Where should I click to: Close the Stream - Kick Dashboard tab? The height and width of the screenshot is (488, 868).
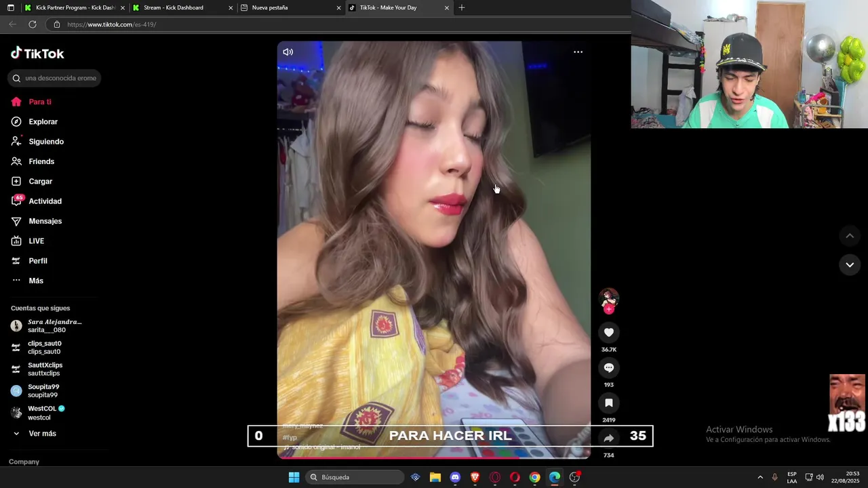point(231,8)
